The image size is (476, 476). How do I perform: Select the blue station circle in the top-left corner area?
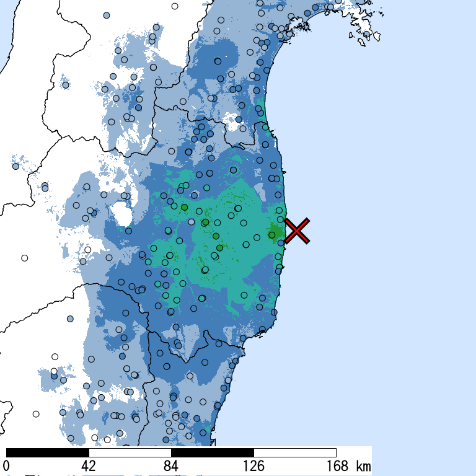click(x=107, y=15)
